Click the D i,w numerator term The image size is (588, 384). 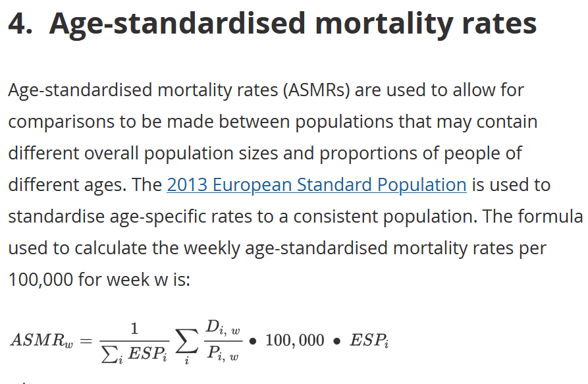point(223,327)
